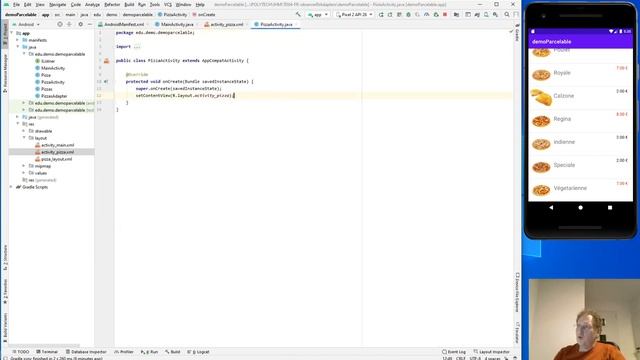Open the VCS menu
Image resolution: width=640 pixels, height=360 pixels.
(x=168, y=4)
